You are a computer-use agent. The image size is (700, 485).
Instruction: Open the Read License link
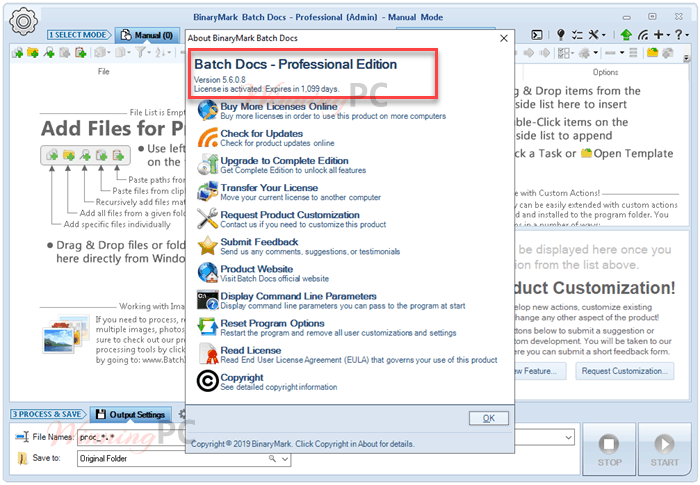coord(251,350)
